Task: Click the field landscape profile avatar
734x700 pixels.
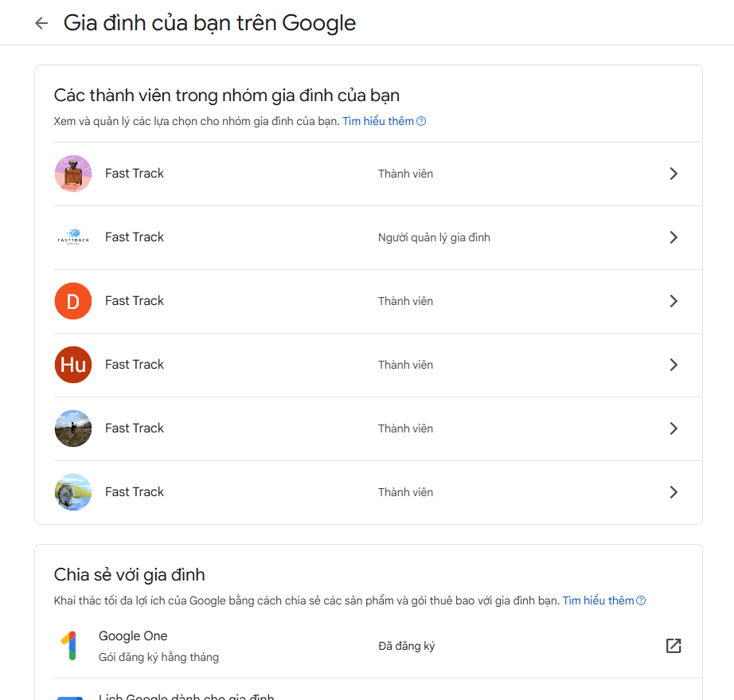Action: pyautogui.click(x=72, y=428)
